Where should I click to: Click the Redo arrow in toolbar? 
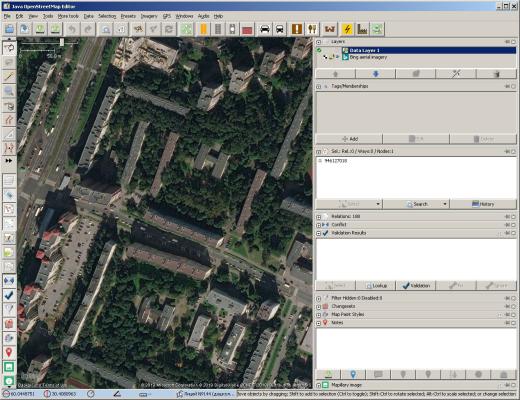pos(88,29)
